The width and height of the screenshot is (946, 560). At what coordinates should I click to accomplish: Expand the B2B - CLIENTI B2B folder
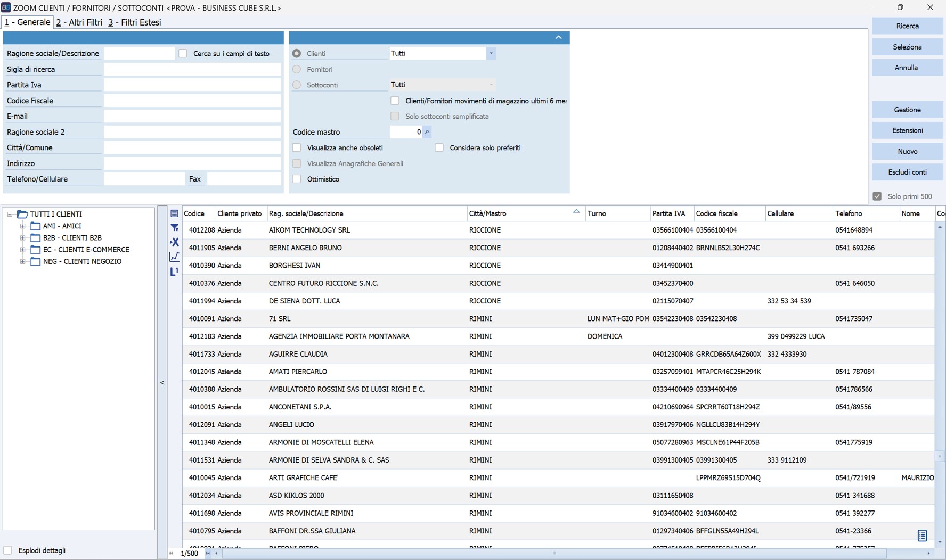pyautogui.click(x=23, y=238)
